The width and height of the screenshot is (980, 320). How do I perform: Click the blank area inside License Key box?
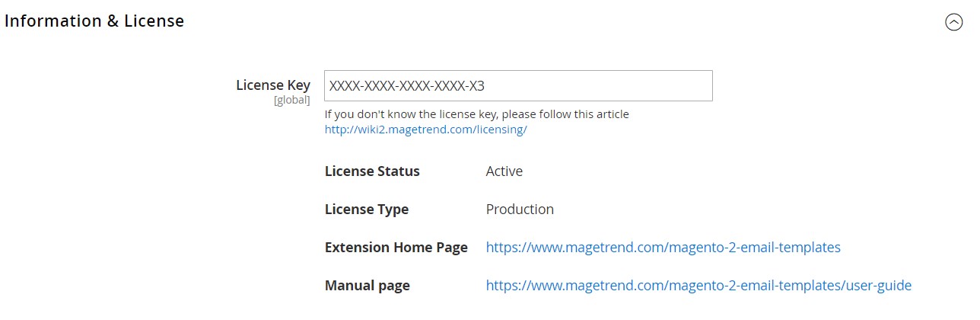coord(609,86)
